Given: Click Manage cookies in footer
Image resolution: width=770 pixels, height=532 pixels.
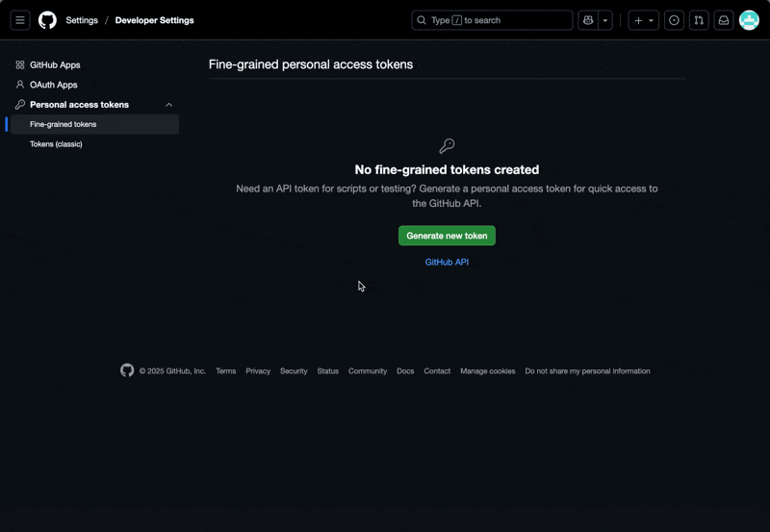Looking at the screenshot, I should pos(488,371).
